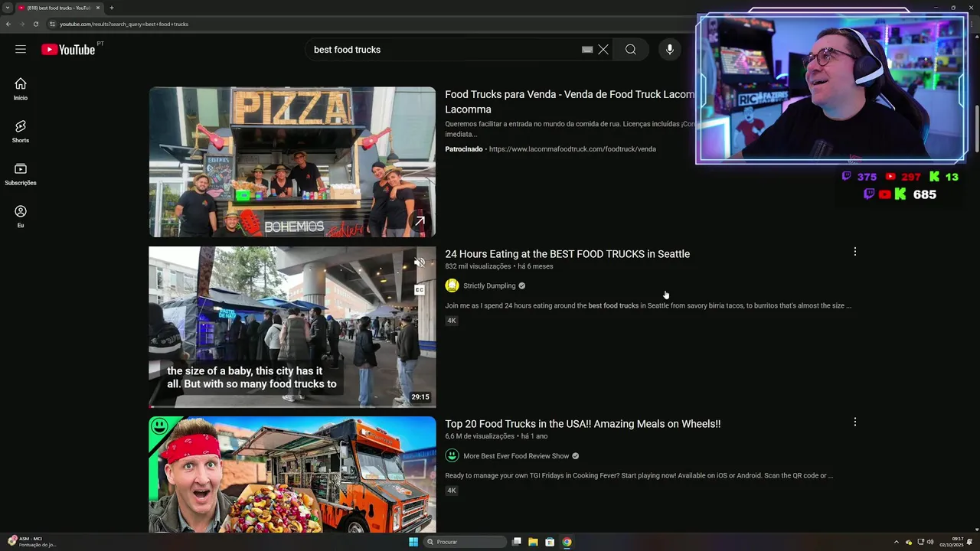Click the Seattle preview red progress bar

coord(152,406)
